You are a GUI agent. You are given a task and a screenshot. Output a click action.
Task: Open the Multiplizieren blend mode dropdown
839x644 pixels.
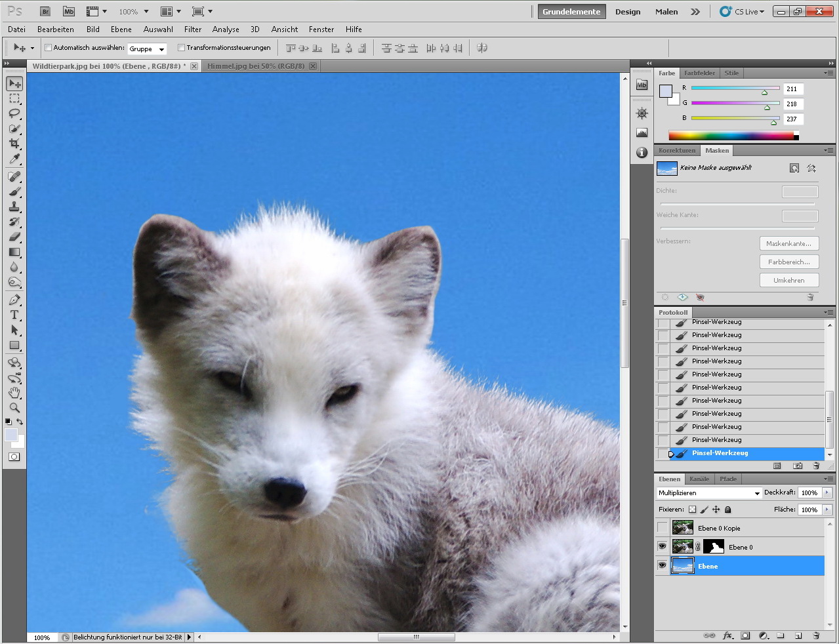(708, 493)
